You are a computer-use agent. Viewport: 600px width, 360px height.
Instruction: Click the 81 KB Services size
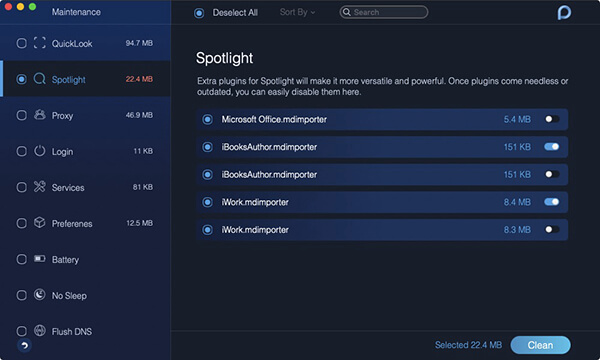(143, 187)
